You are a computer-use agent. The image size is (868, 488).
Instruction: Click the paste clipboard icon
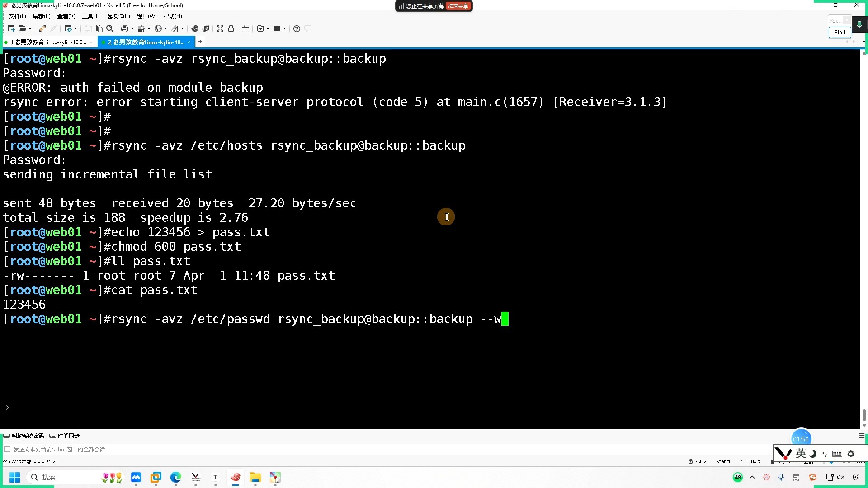coord(99,28)
